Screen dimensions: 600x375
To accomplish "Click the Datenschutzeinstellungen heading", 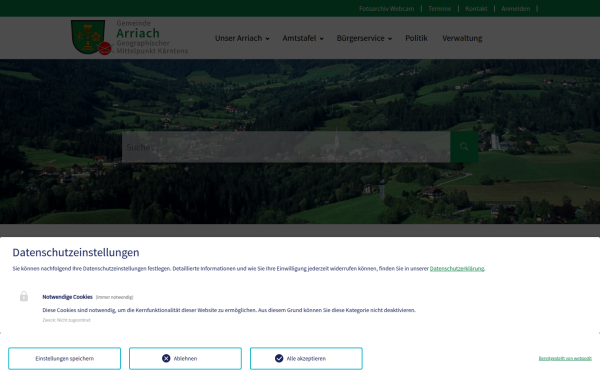I will pyautogui.click(x=76, y=253).
